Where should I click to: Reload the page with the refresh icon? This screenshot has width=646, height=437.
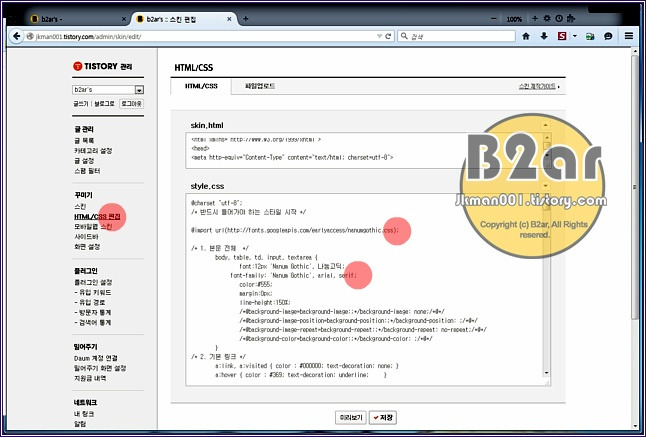(x=388, y=36)
